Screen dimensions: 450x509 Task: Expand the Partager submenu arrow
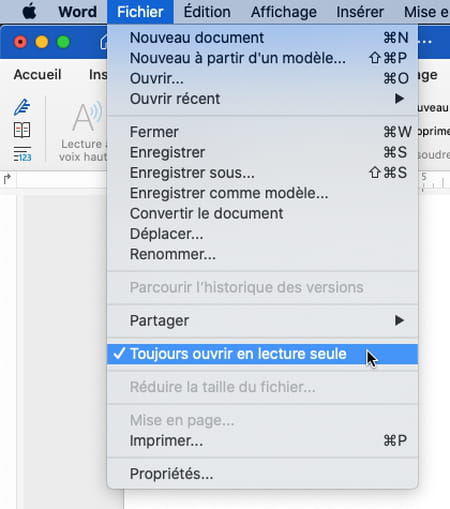click(x=399, y=321)
